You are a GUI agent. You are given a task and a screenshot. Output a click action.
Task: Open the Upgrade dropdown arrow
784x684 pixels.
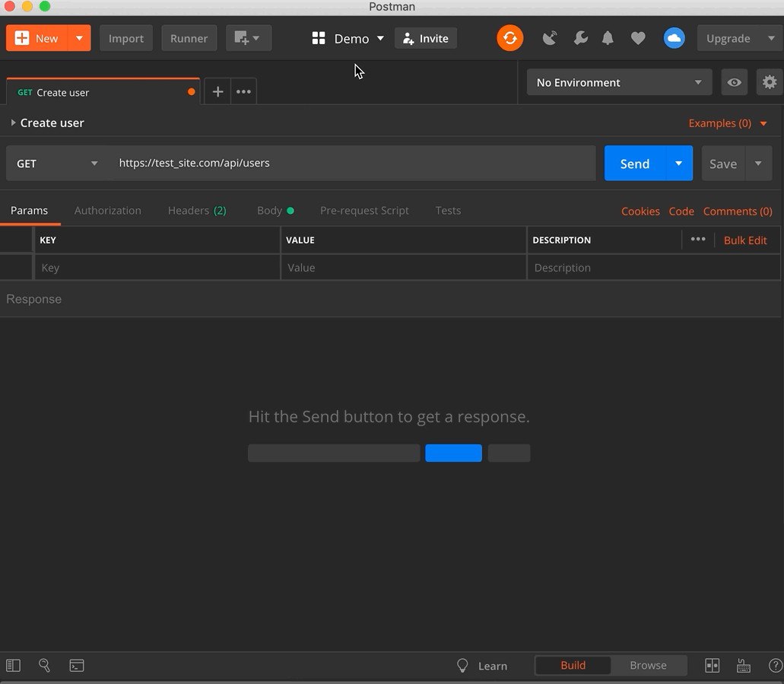(772, 38)
